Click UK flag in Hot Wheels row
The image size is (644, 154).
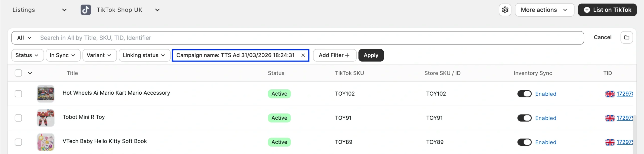610,94
